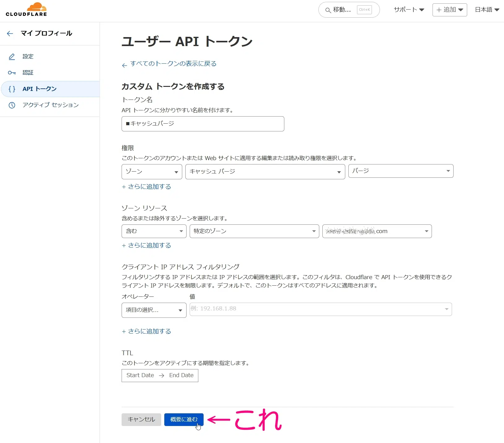Screen dimensions: 504x443
Task: Open the search with the magnifier icon
Action: (328, 10)
